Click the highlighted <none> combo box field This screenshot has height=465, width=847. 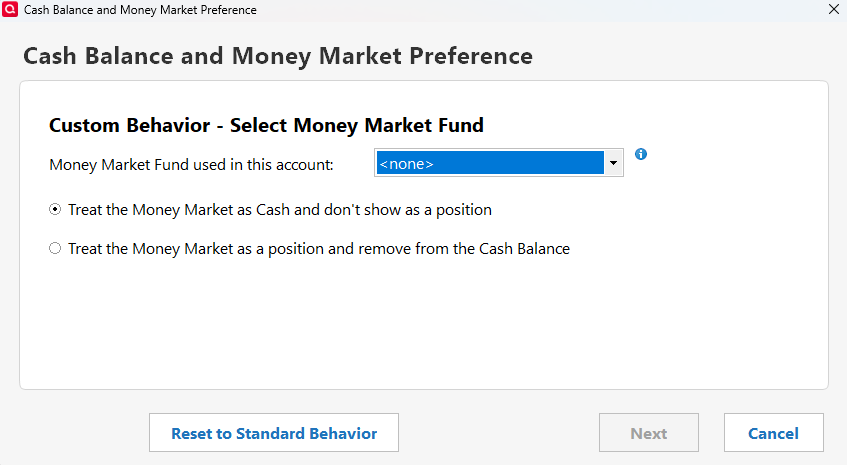[x=490, y=163]
